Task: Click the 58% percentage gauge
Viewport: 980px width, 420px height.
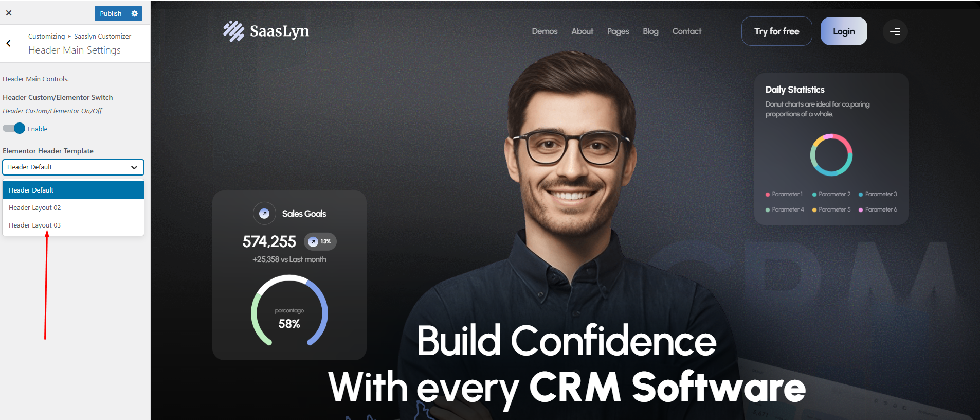Action: pos(289,312)
